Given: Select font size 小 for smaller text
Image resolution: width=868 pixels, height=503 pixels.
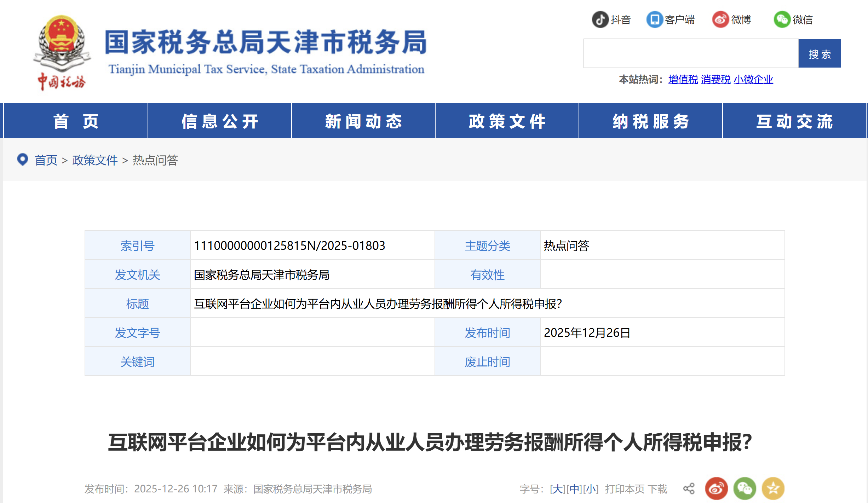Looking at the screenshot, I should (590, 489).
